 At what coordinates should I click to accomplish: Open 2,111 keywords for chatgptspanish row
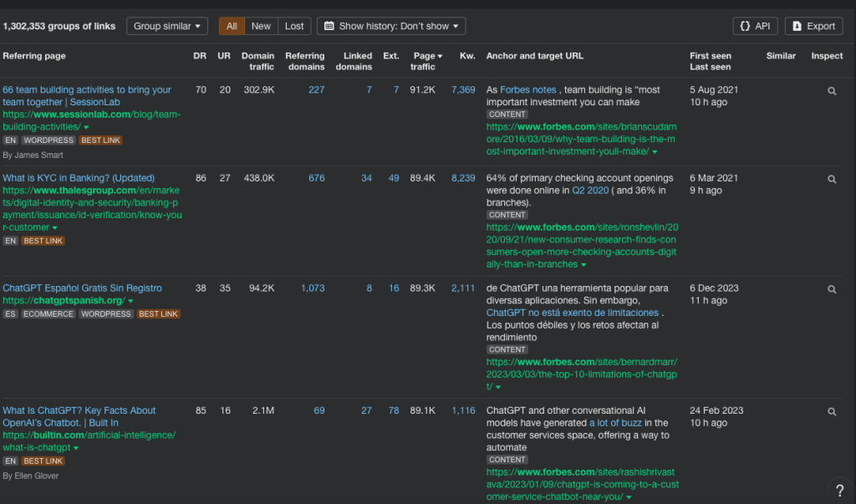point(463,288)
